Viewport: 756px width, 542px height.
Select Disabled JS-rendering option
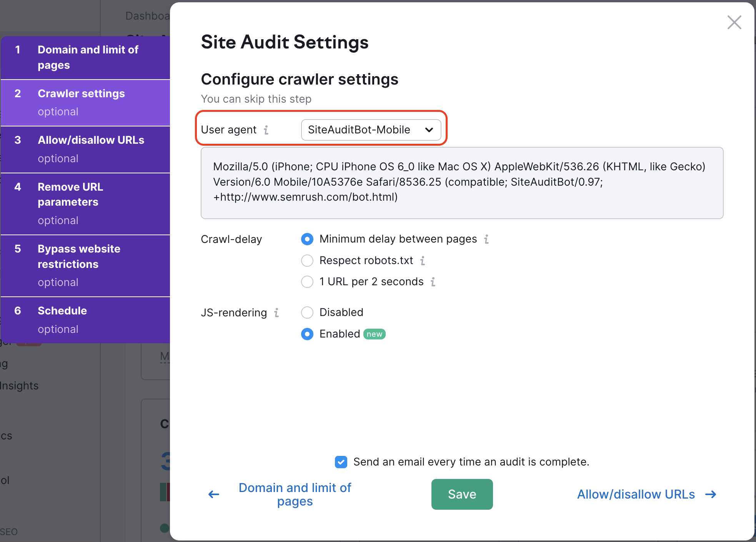pyautogui.click(x=307, y=313)
